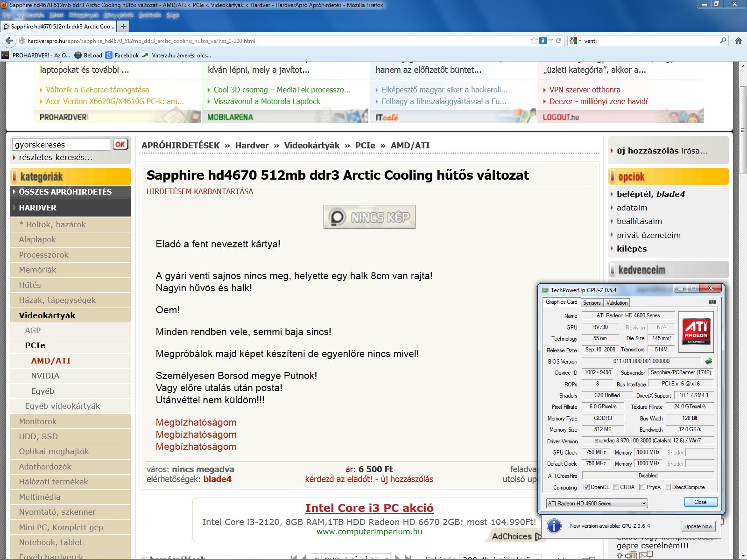
Task: Open the Súgó menu in Firefox
Action: pos(173,15)
